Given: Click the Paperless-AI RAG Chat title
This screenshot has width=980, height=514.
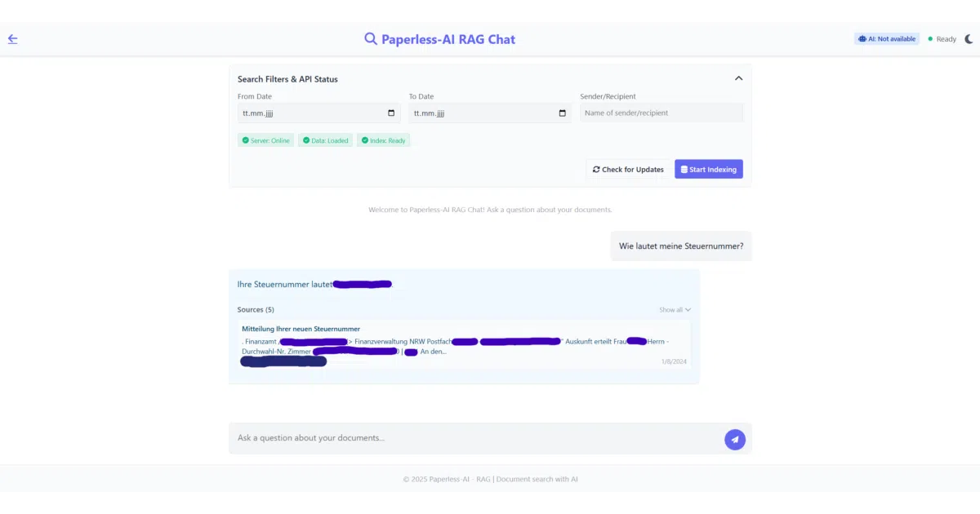Looking at the screenshot, I should tap(448, 38).
